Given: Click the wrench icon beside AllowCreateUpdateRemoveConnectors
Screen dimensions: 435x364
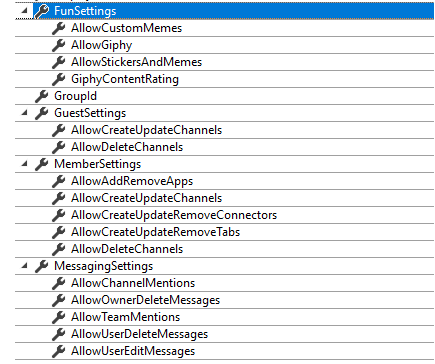Looking at the screenshot, I should click(59, 215).
